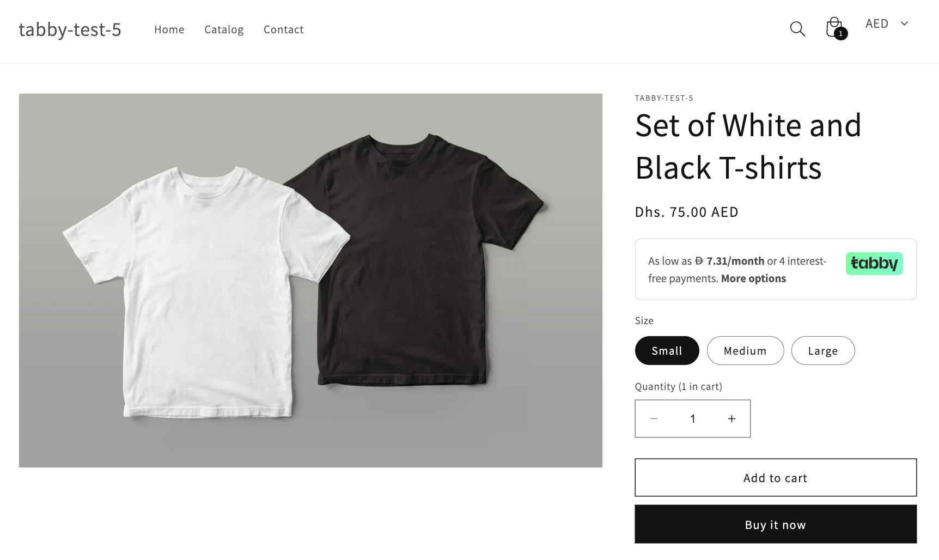
Task: Click the minus icon to decrease quantity
Action: [654, 418]
